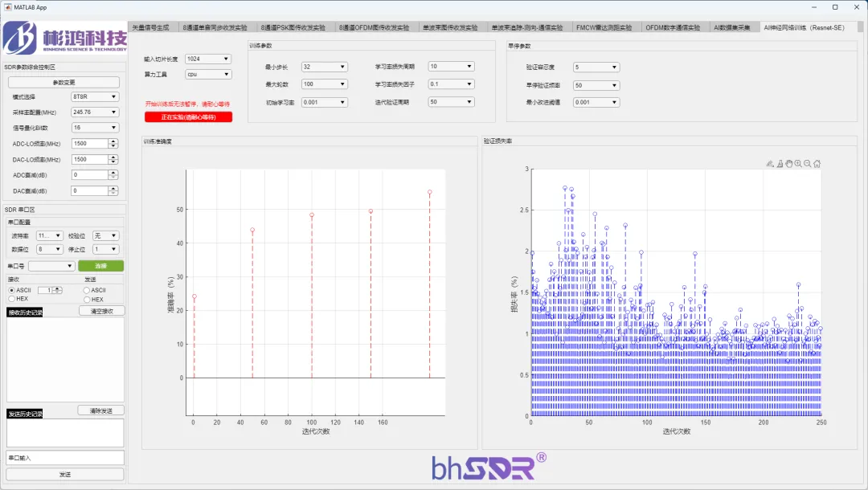This screenshot has height=490, width=868.
Task: Click the 发送 send button at the bottom
Action: (65, 475)
